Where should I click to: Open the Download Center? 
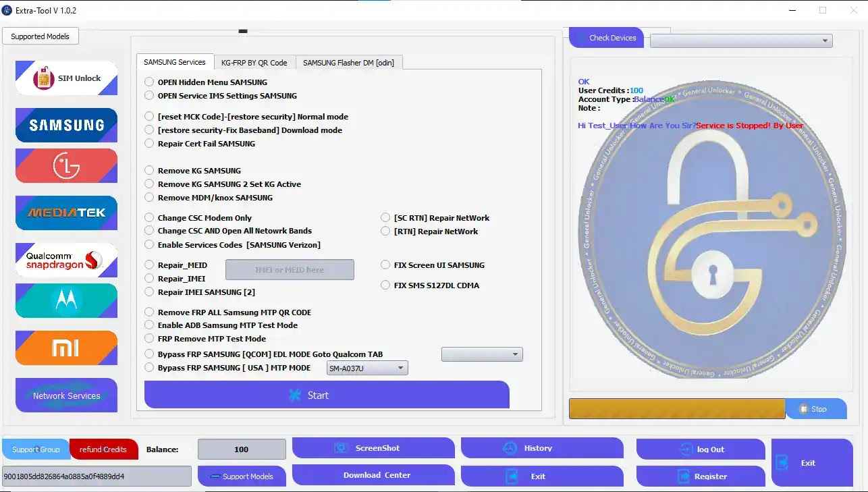(x=373, y=475)
